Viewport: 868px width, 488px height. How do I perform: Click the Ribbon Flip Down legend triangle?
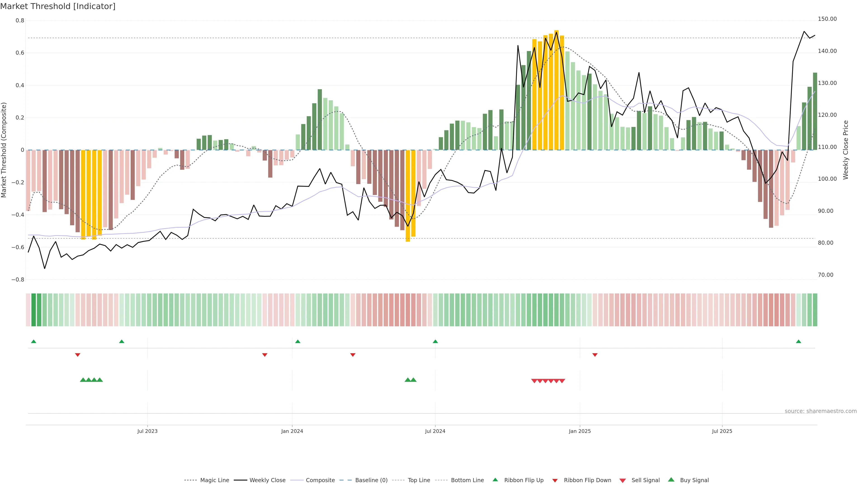point(555,481)
